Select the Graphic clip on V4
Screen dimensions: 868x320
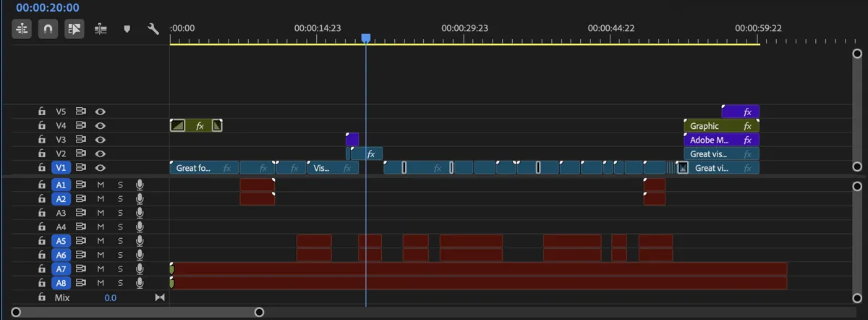[x=721, y=126]
